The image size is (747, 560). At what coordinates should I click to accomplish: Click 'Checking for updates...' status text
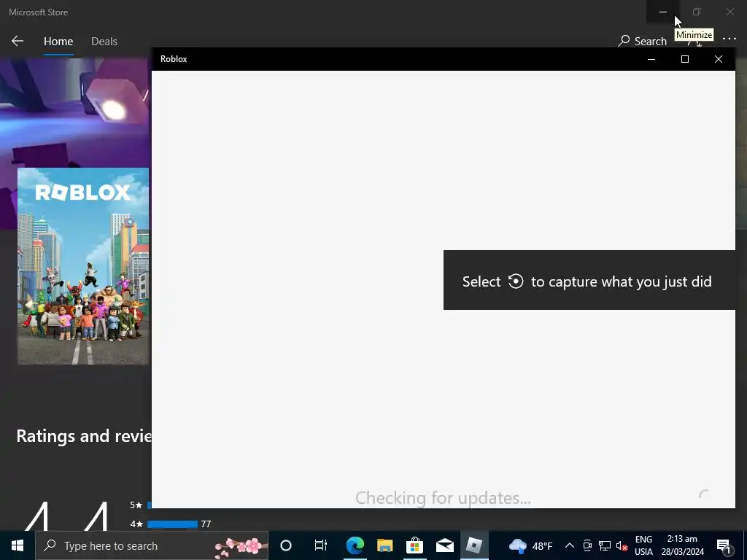coord(443,498)
